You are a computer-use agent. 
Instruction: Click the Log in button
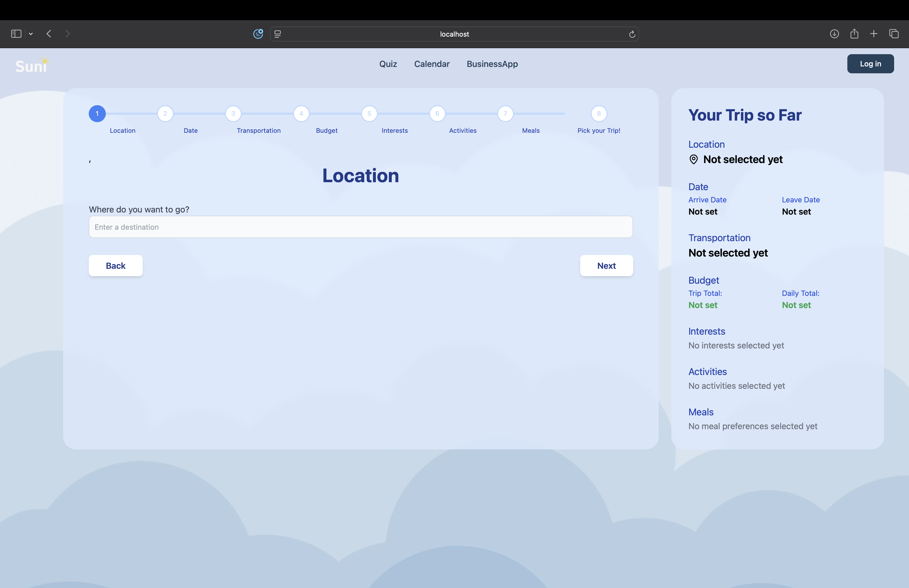pyautogui.click(x=870, y=64)
